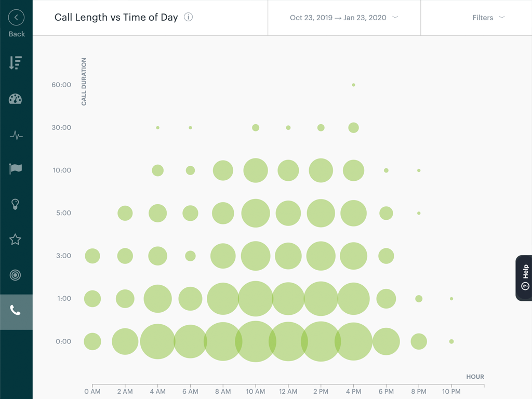
Task: Click the Back arrow button
Action: [16, 18]
